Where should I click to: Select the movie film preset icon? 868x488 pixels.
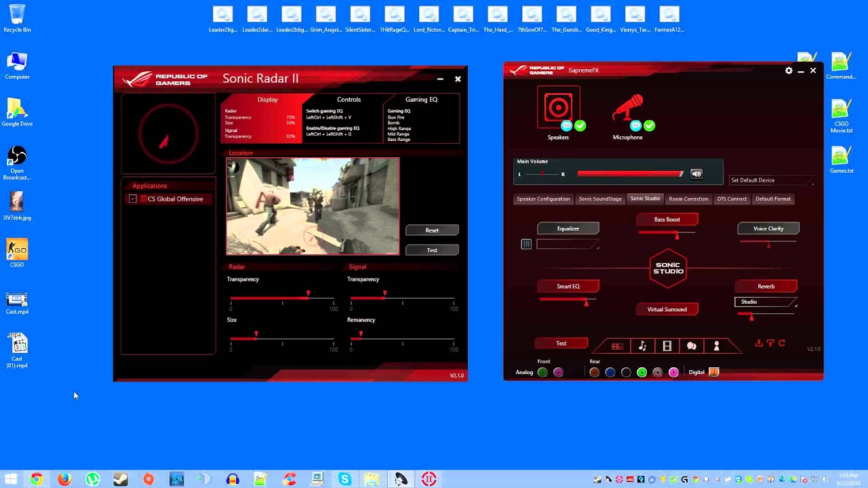click(x=667, y=346)
